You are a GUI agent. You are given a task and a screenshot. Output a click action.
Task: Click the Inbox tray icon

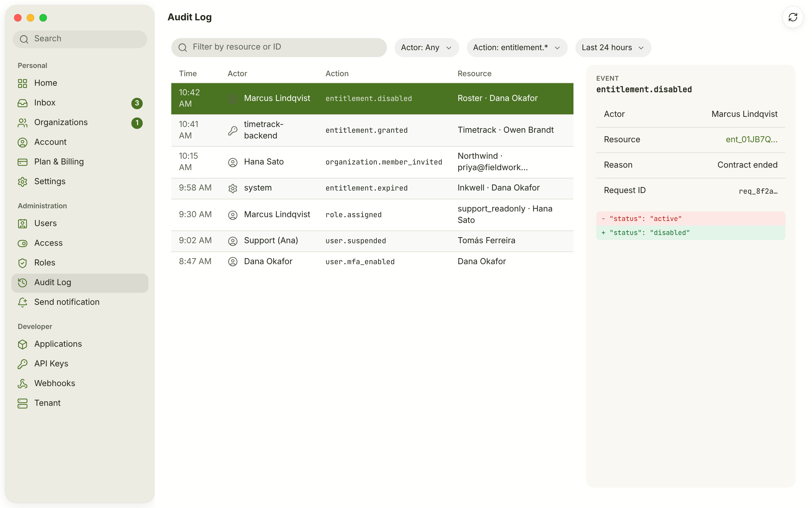[x=23, y=103]
